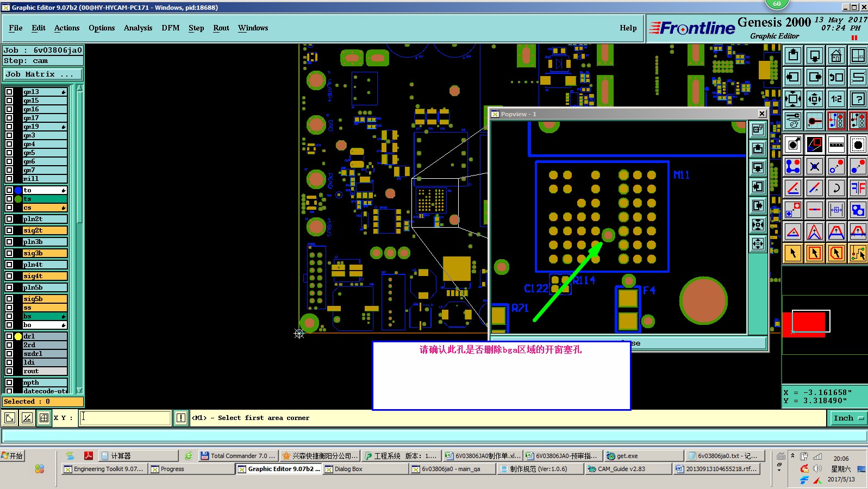Select the polygon area selection tool
The height and width of the screenshot is (489, 868).
(x=836, y=253)
